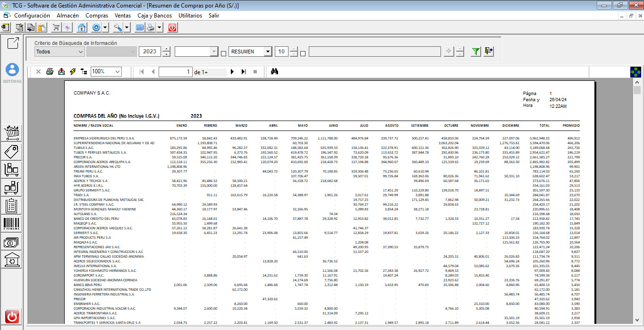Image resolution: width=644 pixels, height=330 pixels.
Task: Toggle the group tree icon
Action: [84, 72]
